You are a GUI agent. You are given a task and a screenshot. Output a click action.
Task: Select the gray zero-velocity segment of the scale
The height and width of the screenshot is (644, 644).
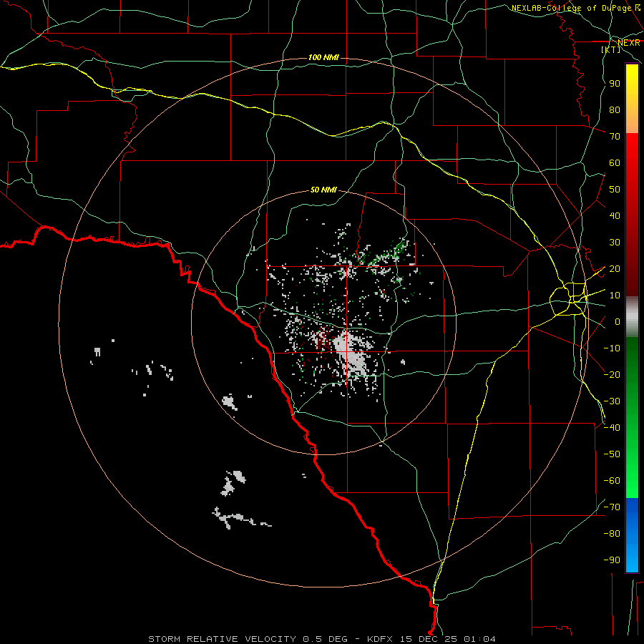pos(632,317)
